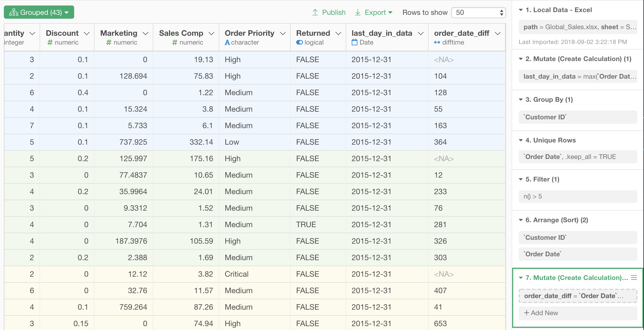The width and height of the screenshot is (644, 330).
Task: Click the logical type icon under Returned
Action: (299, 42)
